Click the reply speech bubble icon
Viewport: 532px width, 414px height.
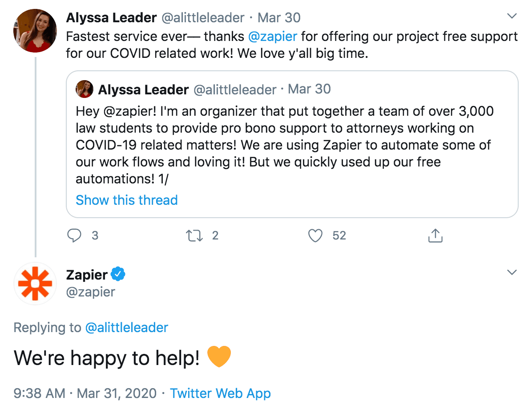(x=74, y=235)
